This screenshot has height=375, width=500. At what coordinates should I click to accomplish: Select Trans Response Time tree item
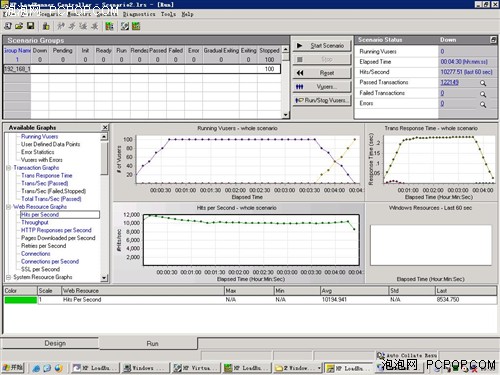click(x=47, y=176)
